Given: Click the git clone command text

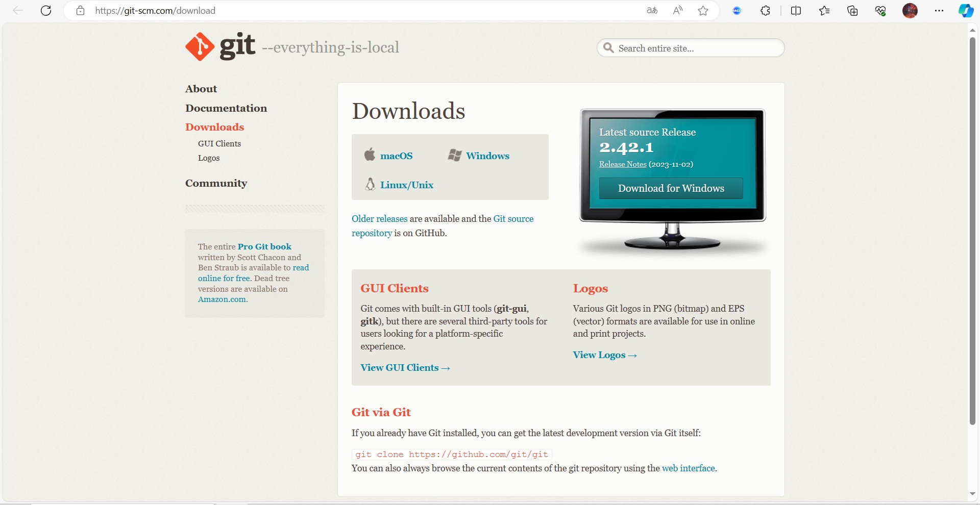Looking at the screenshot, I should 452,454.
